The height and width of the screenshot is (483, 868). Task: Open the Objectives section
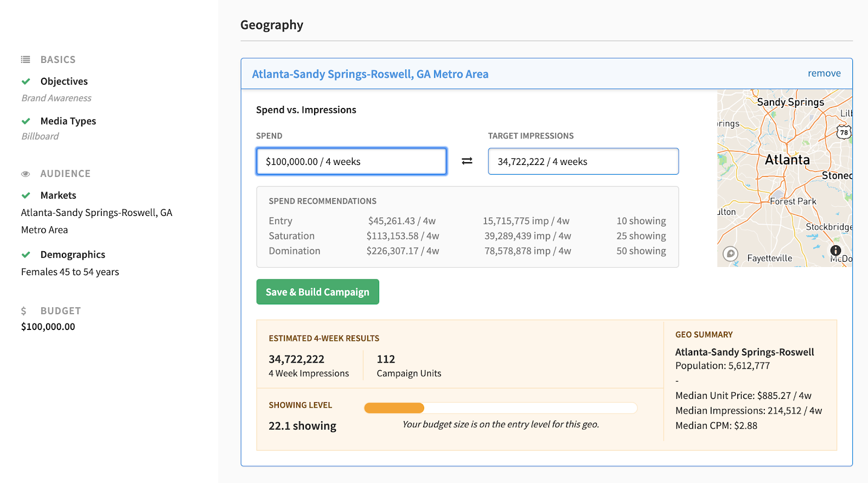click(x=64, y=81)
